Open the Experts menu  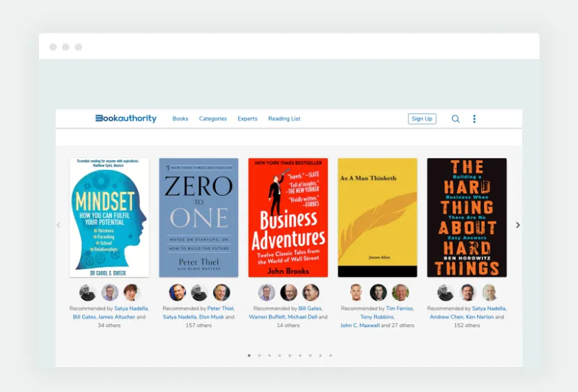click(247, 118)
